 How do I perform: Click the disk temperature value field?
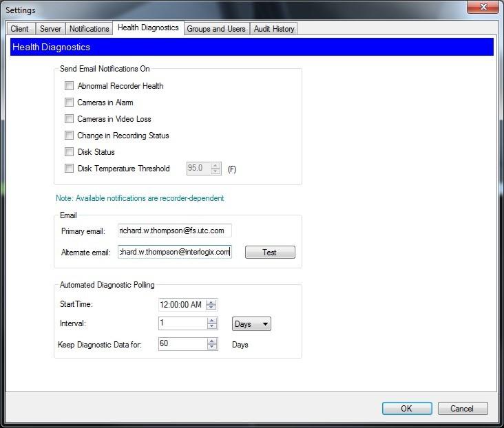pyautogui.click(x=199, y=169)
